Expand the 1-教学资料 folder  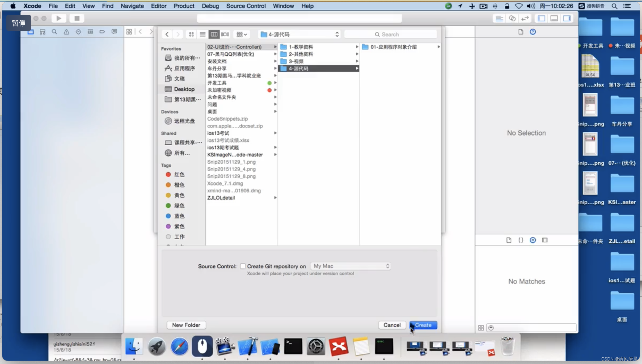pos(357,47)
